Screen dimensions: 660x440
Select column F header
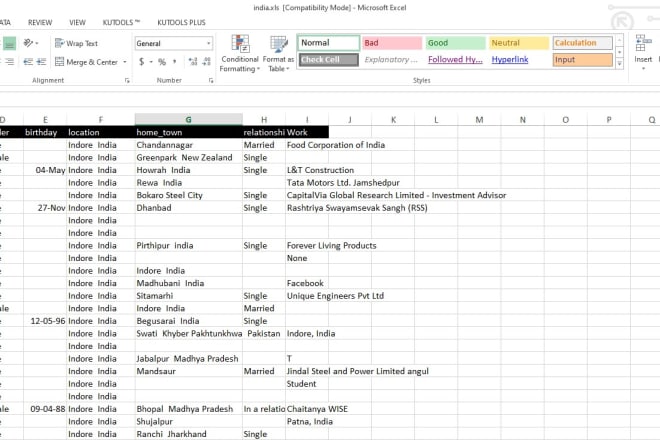pos(101,120)
